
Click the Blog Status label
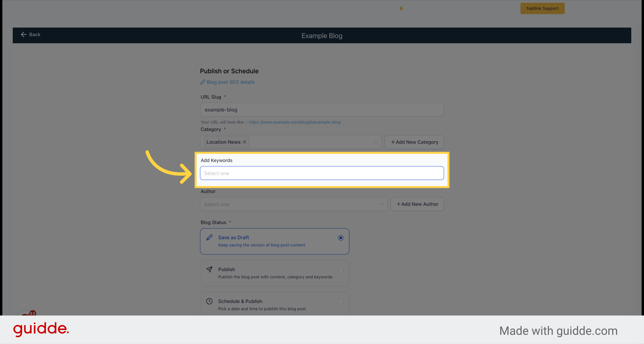tap(213, 222)
